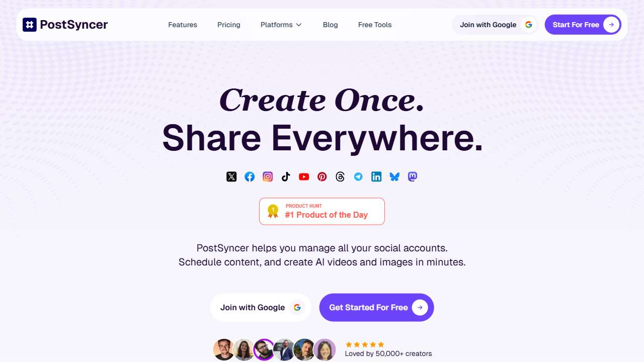Click the TikTok platform icon

(x=286, y=176)
